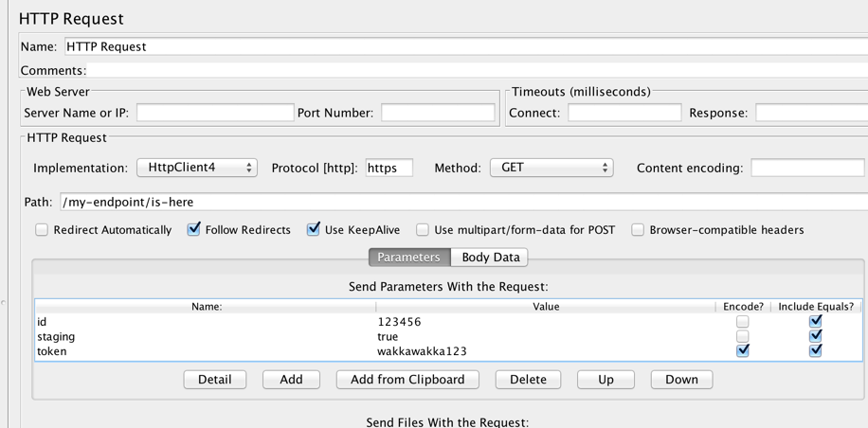Enable Encode checkbox for id parameter
Screen dimensions: 868x428
tap(742, 322)
